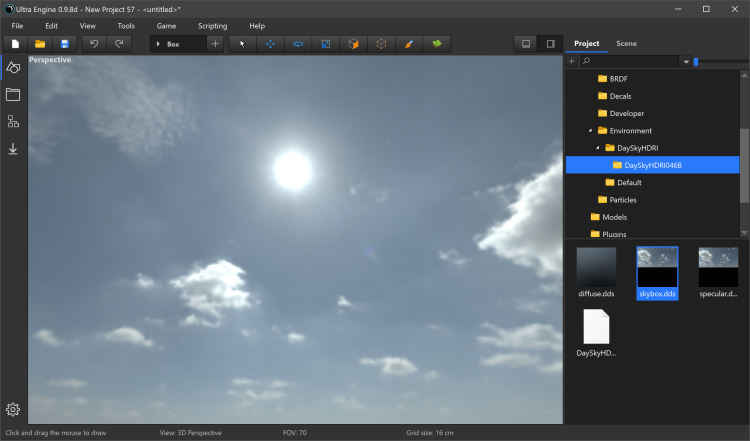Click the folder tree scroll-up arrow
This screenshot has width=750, height=441.
click(744, 75)
